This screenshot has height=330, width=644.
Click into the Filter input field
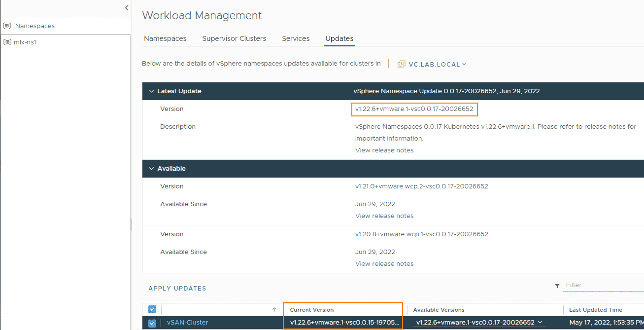tap(605, 285)
